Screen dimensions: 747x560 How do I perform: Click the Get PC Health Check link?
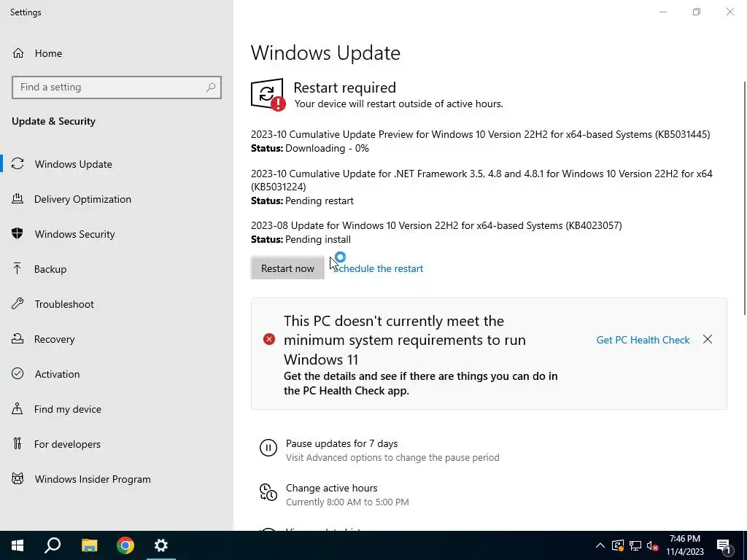[x=643, y=340]
